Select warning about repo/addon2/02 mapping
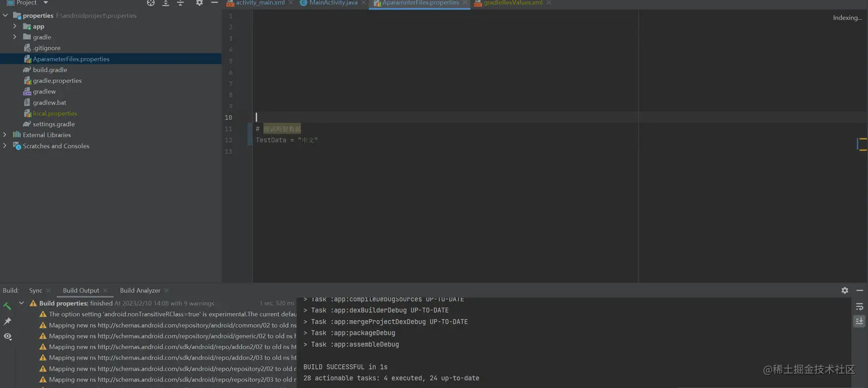Screen dimensions: 868x388 (x=168, y=347)
